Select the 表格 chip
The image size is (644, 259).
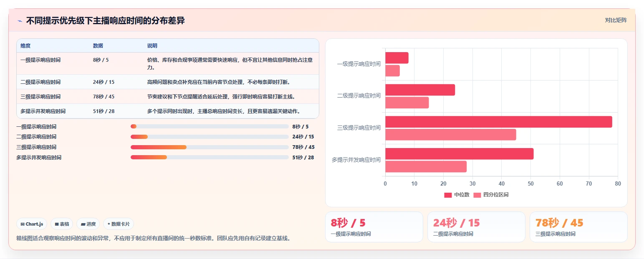(x=62, y=224)
